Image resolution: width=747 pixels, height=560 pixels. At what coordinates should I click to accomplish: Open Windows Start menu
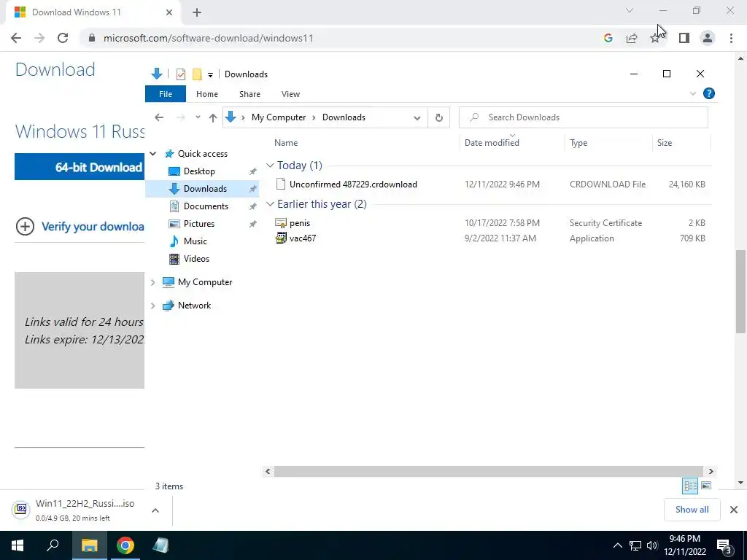(18, 545)
